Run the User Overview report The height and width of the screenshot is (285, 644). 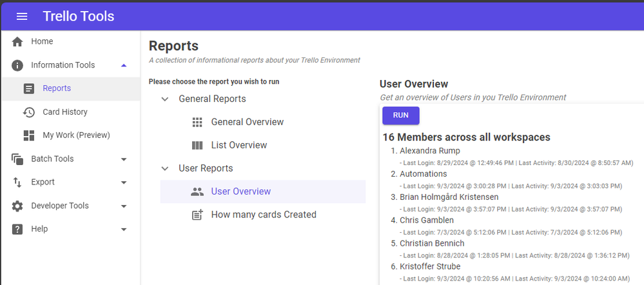(401, 115)
